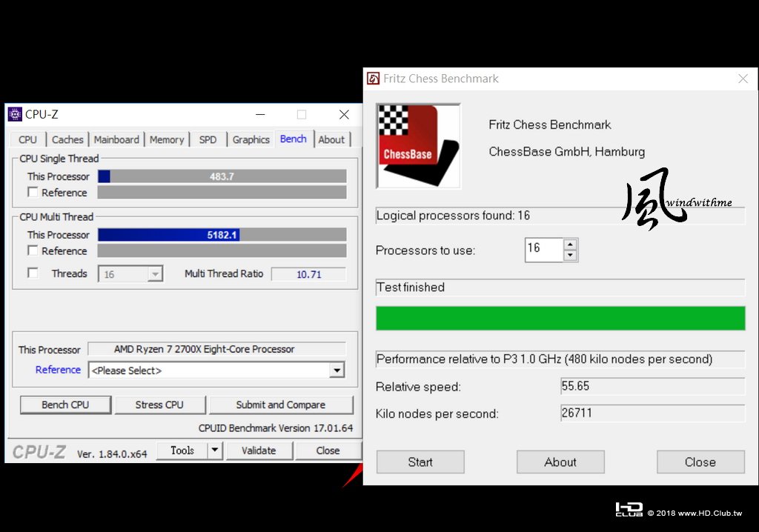This screenshot has height=532, width=759.
Task: Click the Validate button
Action: pyautogui.click(x=259, y=450)
